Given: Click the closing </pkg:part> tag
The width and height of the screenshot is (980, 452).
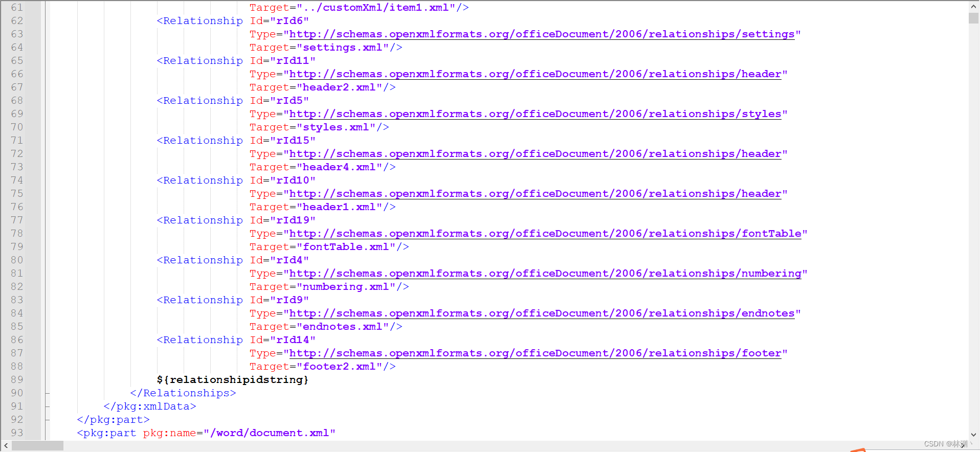Looking at the screenshot, I should click(114, 420).
